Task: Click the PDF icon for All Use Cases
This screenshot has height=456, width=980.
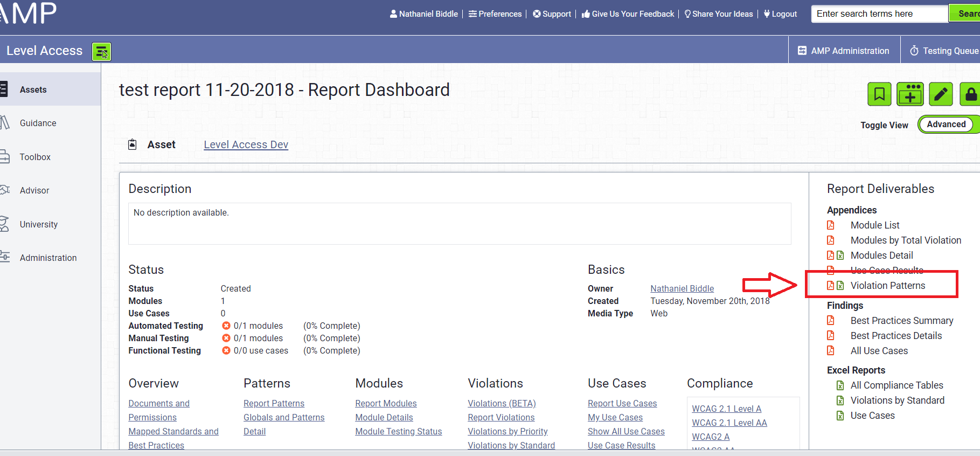Action: coord(831,351)
